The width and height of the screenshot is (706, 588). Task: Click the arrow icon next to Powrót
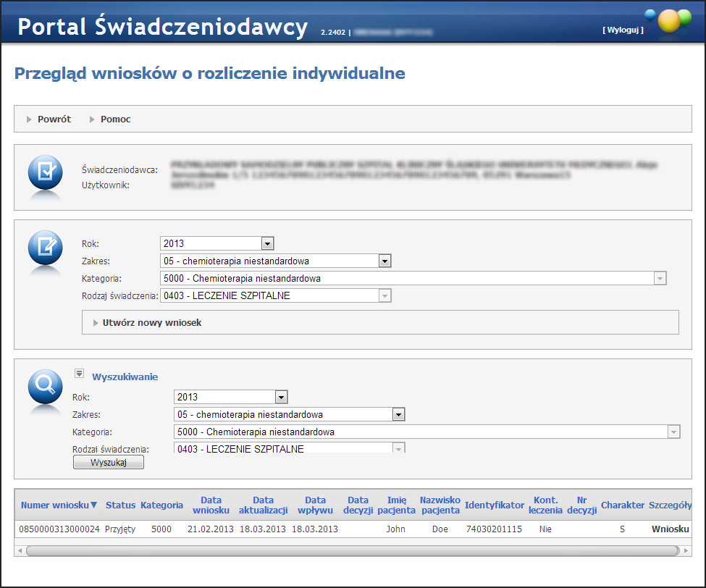coord(29,119)
